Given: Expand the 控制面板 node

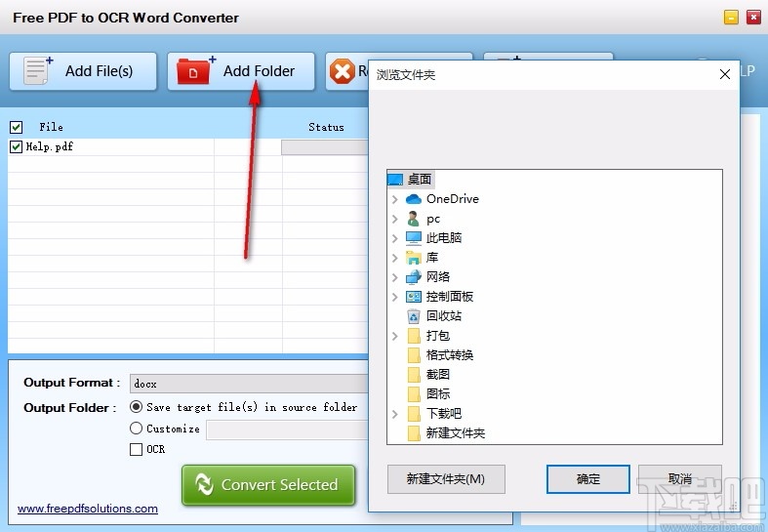Looking at the screenshot, I should (395, 297).
